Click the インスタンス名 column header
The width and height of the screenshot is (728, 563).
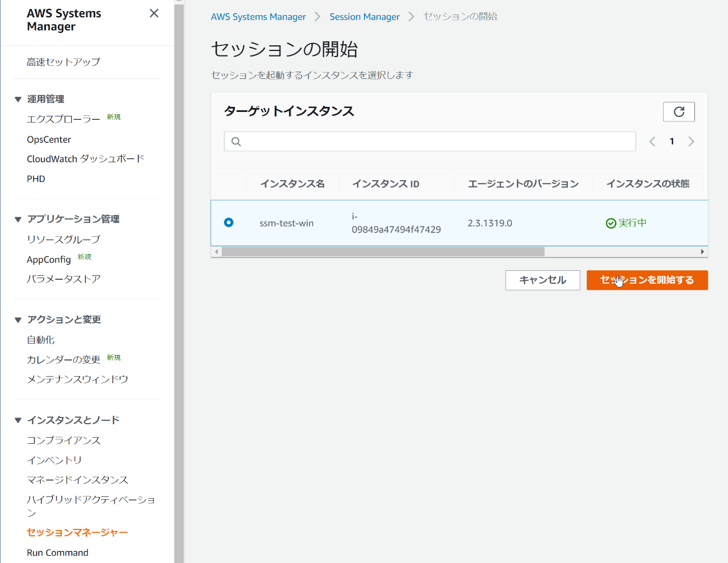click(x=292, y=184)
